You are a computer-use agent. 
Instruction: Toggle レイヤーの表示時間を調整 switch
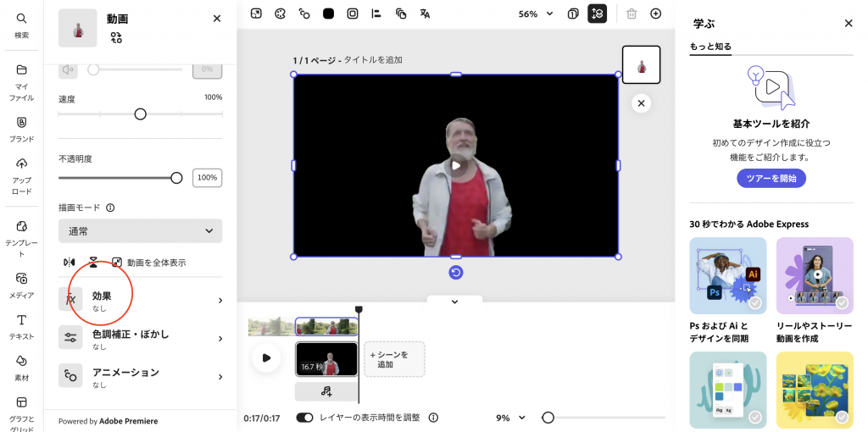pos(304,418)
